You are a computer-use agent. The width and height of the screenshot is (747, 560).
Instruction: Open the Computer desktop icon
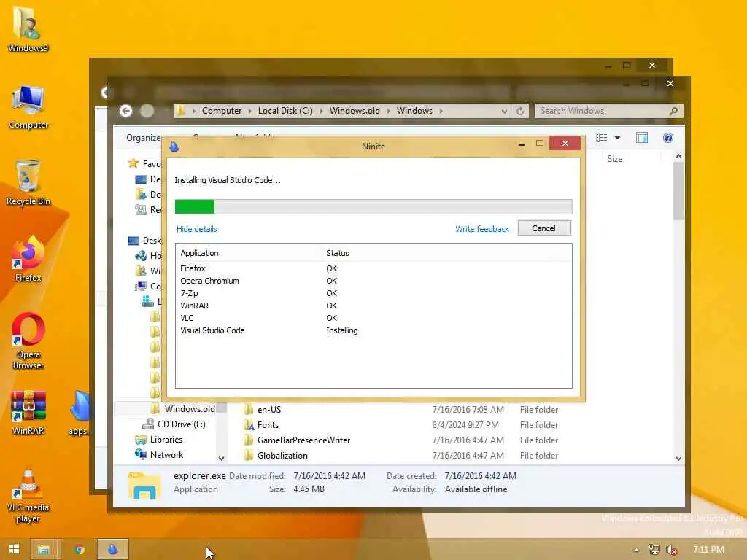pos(28,107)
